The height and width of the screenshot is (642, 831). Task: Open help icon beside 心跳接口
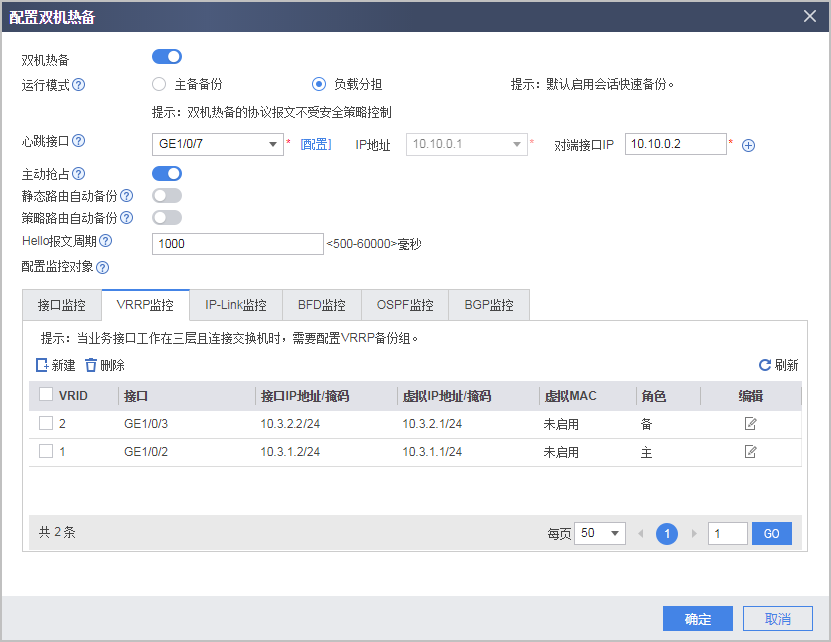[x=78, y=141]
